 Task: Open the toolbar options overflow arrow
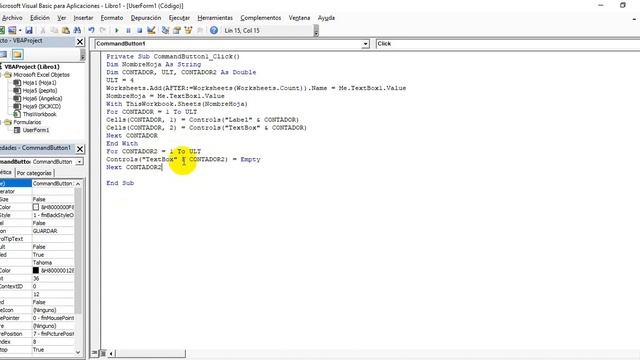(316, 31)
